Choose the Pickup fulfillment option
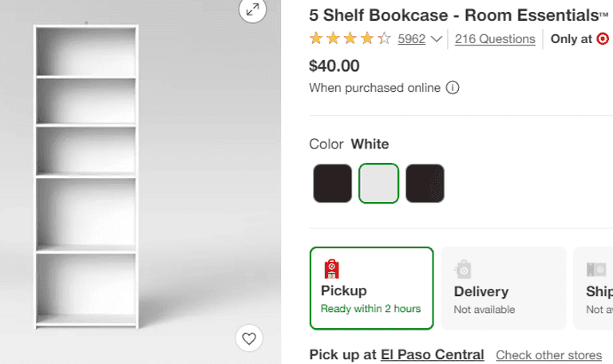The height and width of the screenshot is (364, 613). coord(371,288)
